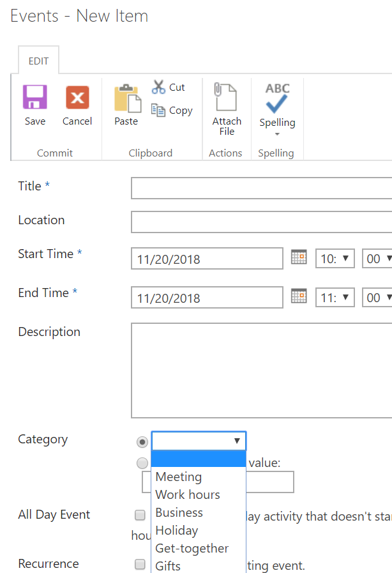Use the Paste tool
Image resolution: width=392 pixels, height=573 pixels.
126,103
